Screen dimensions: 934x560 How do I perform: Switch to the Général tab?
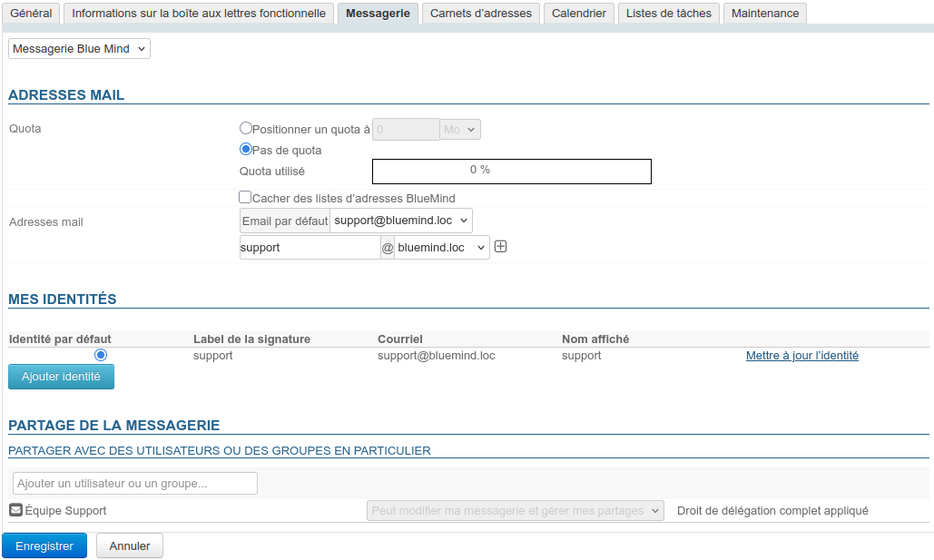click(x=31, y=14)
